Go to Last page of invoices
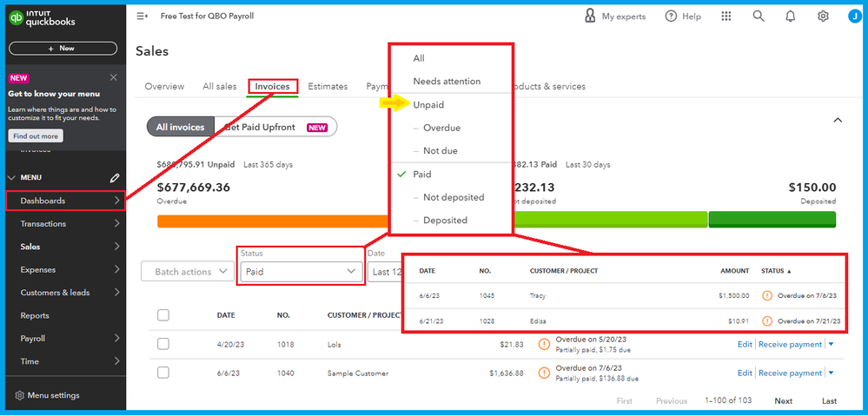Image resolution: width=868 pixels, height=416 pixels. tap(829, 401)
